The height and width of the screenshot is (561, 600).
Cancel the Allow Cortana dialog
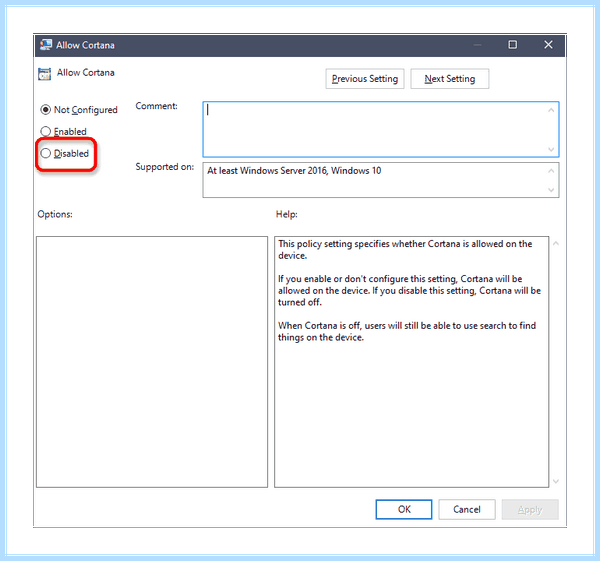pos(467,509)
